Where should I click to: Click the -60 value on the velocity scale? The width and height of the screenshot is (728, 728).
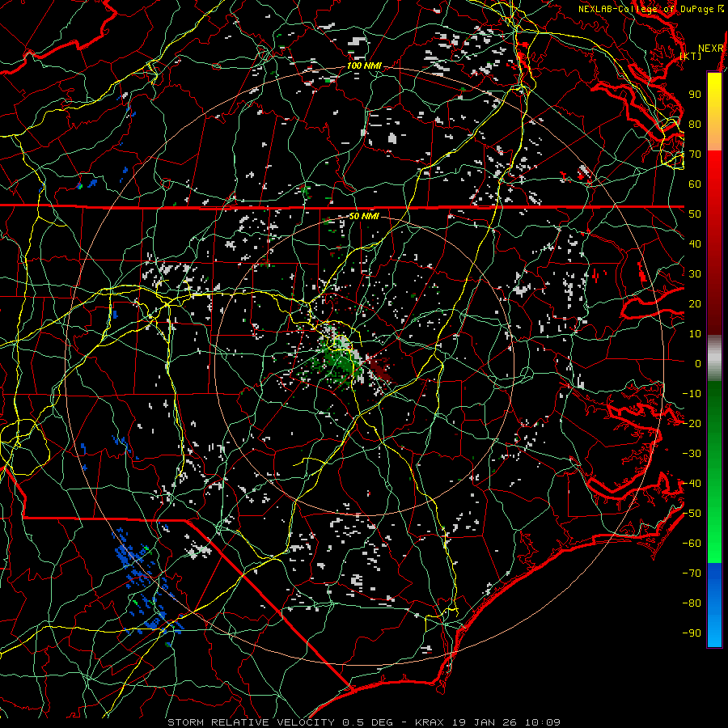[692, 544]
